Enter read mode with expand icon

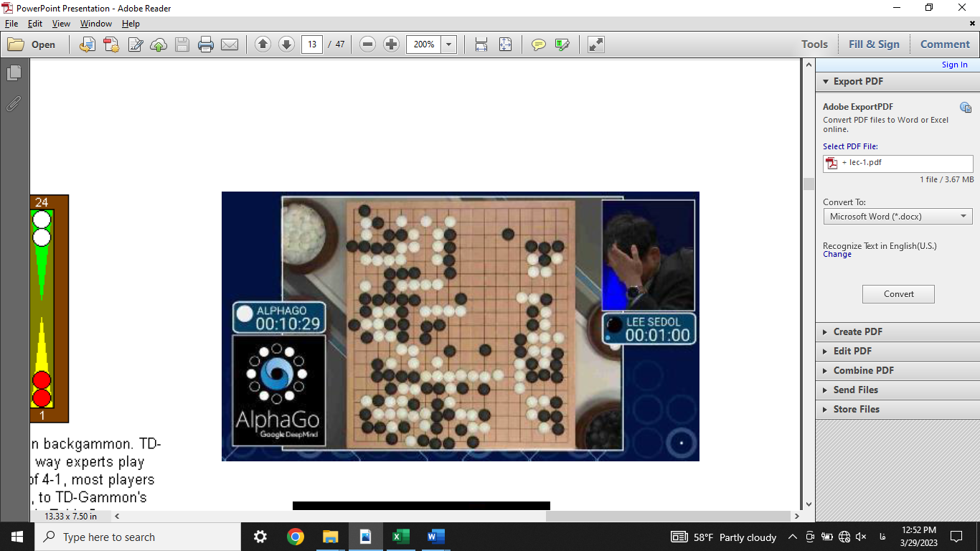coord(595,44)
